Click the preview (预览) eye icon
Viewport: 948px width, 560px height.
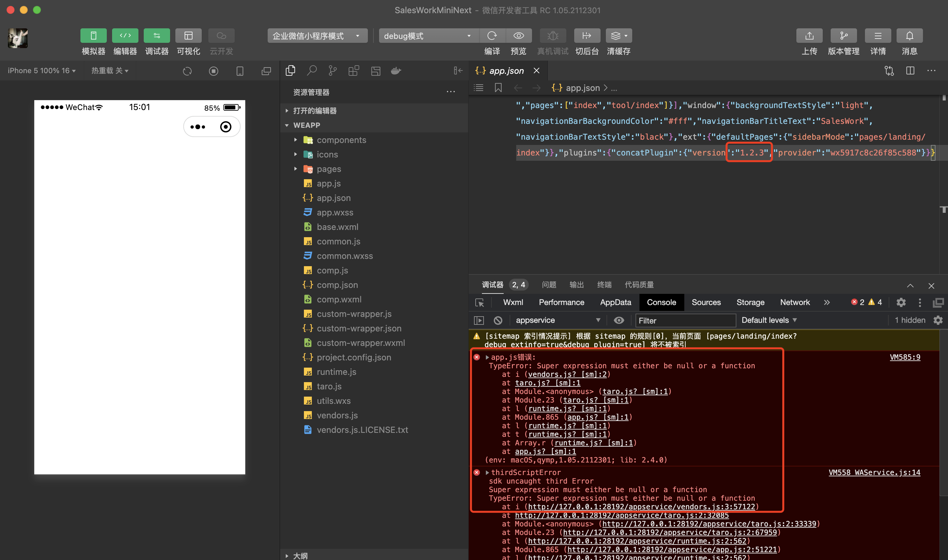(x=518, y=36)
